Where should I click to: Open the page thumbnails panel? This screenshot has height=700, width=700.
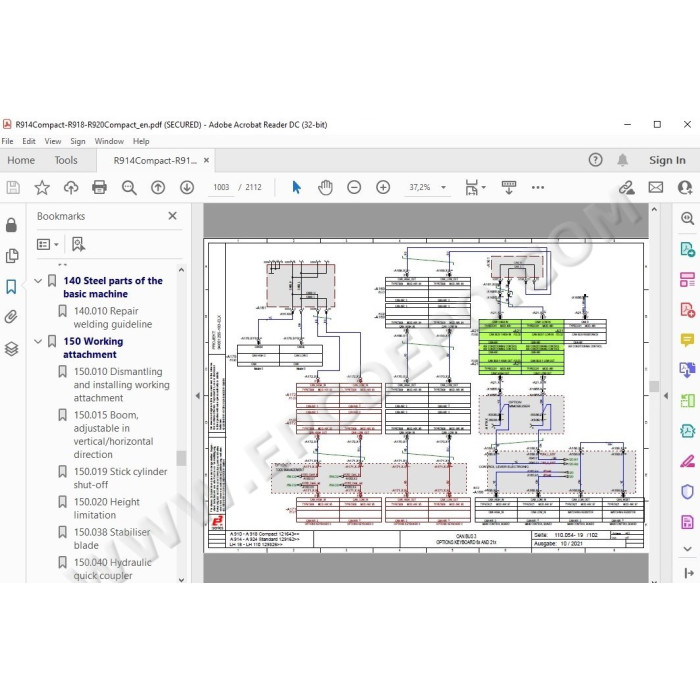(12, 256)
